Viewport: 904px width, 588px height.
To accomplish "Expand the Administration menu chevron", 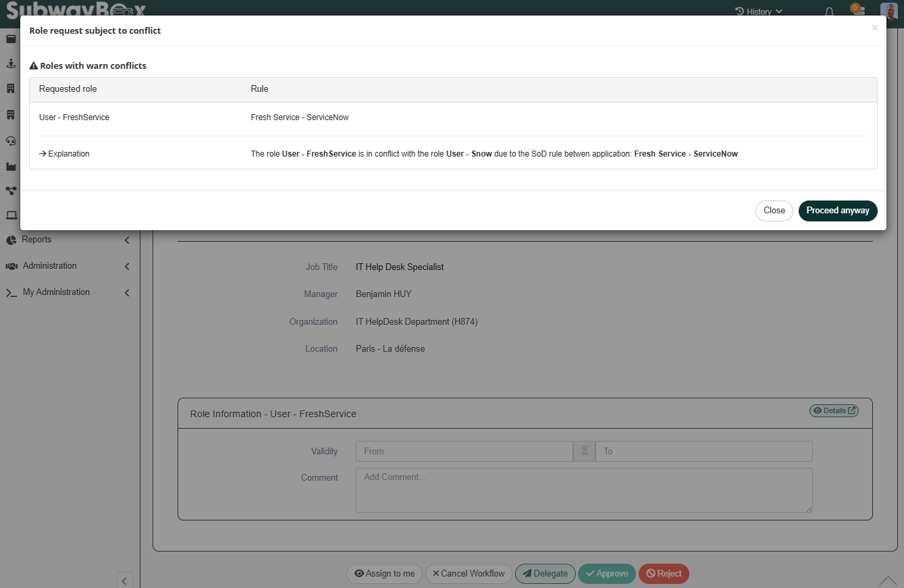I will tap(127, 267).
